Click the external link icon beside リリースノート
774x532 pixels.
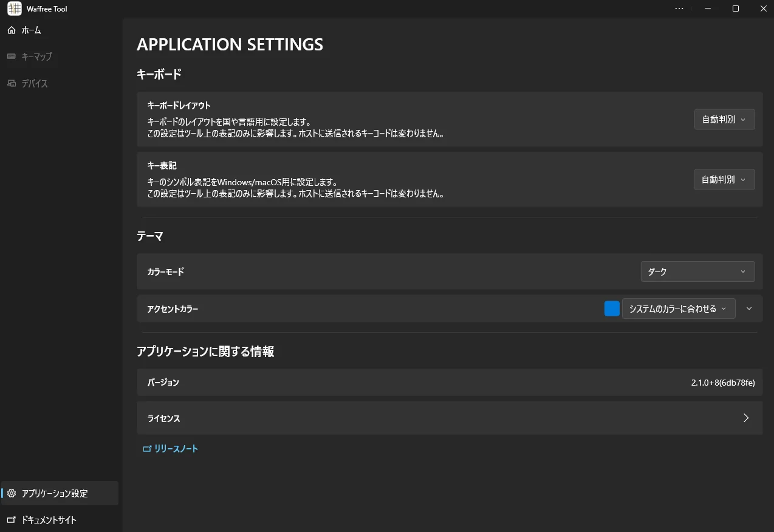click(147, 449)
